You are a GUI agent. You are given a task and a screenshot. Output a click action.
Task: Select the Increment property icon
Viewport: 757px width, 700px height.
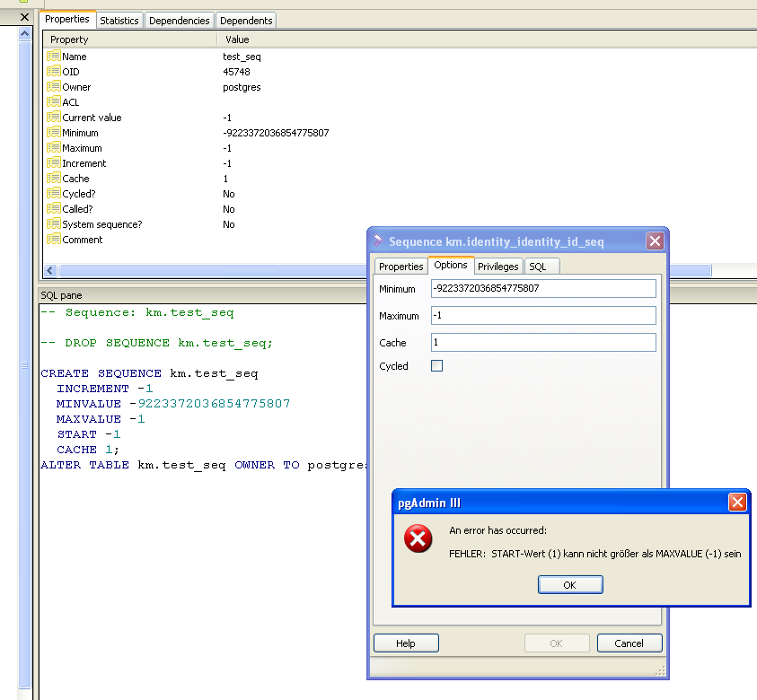click(x=53, y=163)
